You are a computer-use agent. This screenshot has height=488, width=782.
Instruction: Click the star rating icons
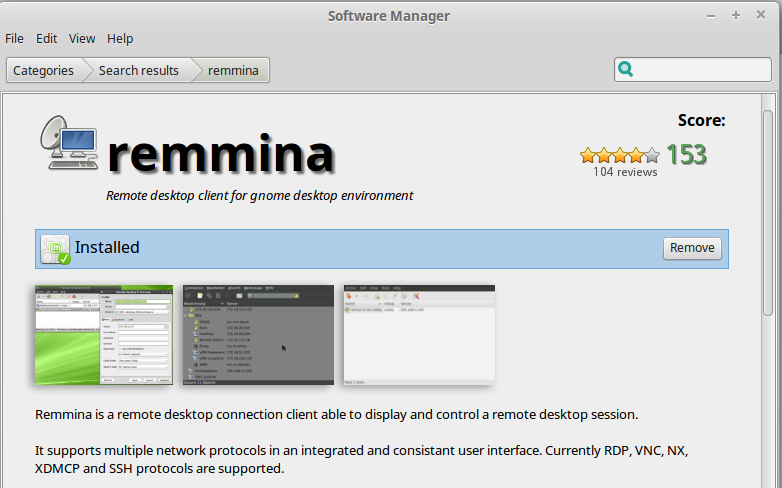click(x=619, y=155)
